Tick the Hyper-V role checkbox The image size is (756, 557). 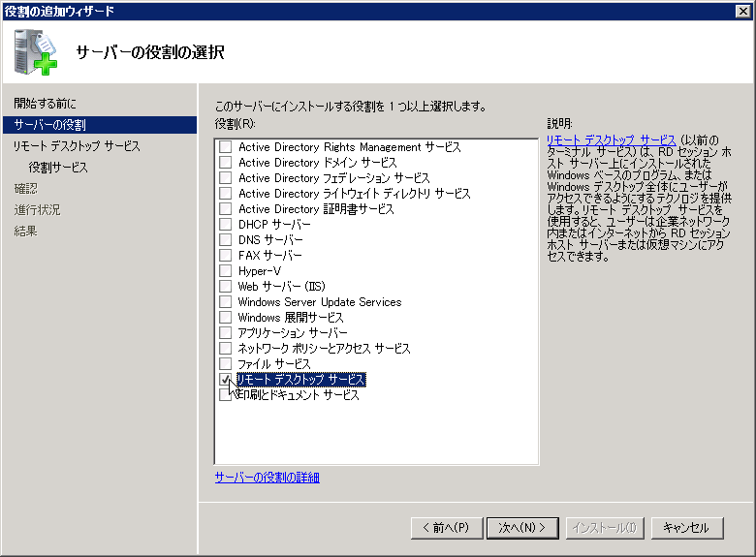pos(225,270)
